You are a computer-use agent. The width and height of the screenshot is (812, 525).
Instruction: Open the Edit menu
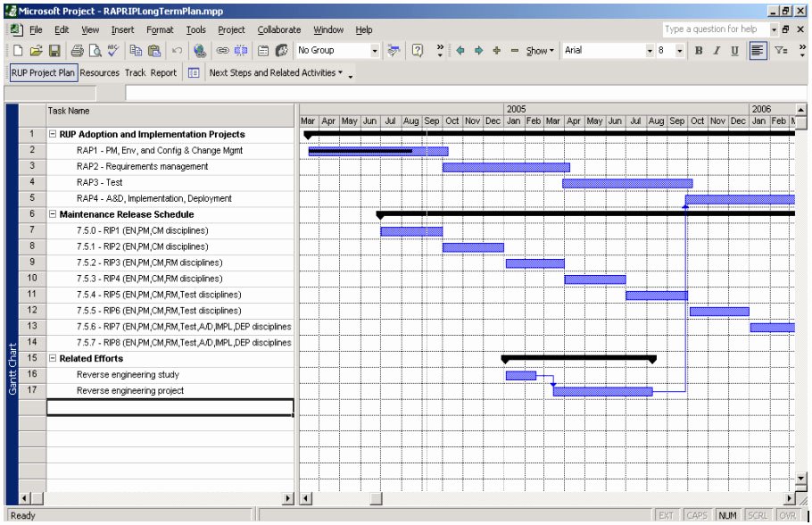click(62, 29)
